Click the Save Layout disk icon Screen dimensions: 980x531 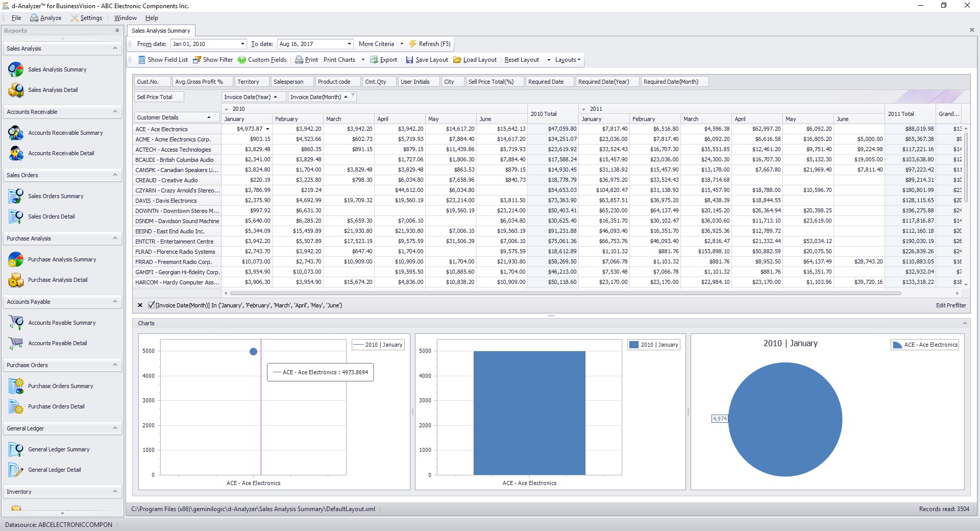(x=409, y=60)
